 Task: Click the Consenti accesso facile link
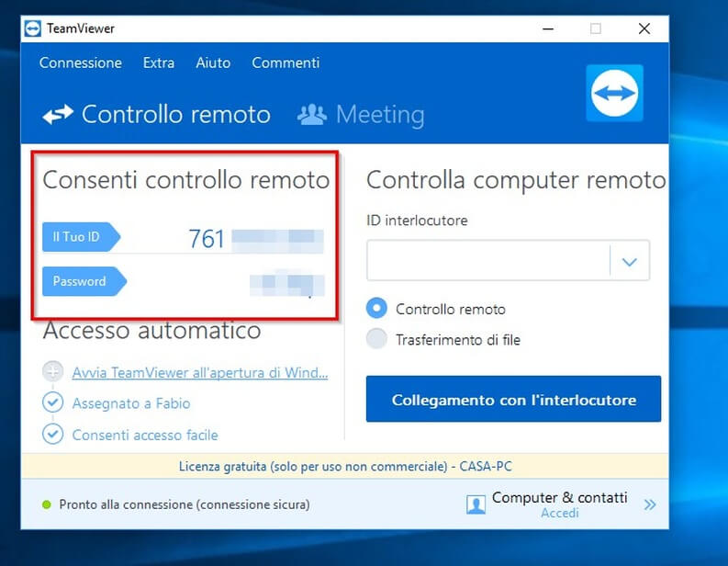pyautogui.click(x=145, y=435)
